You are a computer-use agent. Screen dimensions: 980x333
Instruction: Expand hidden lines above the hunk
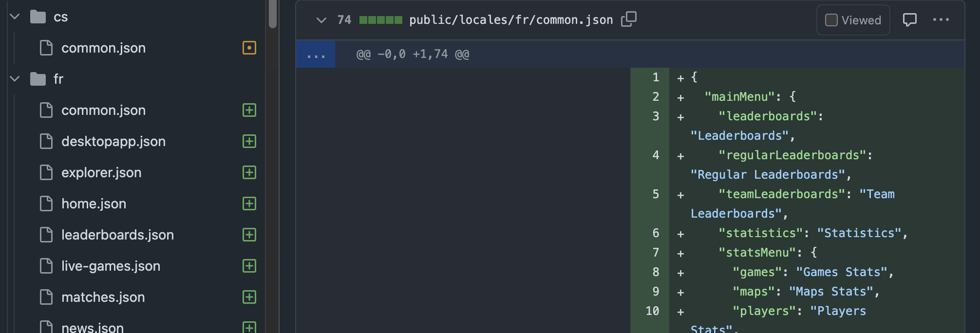pyautogui.click(x=316, y=54)
